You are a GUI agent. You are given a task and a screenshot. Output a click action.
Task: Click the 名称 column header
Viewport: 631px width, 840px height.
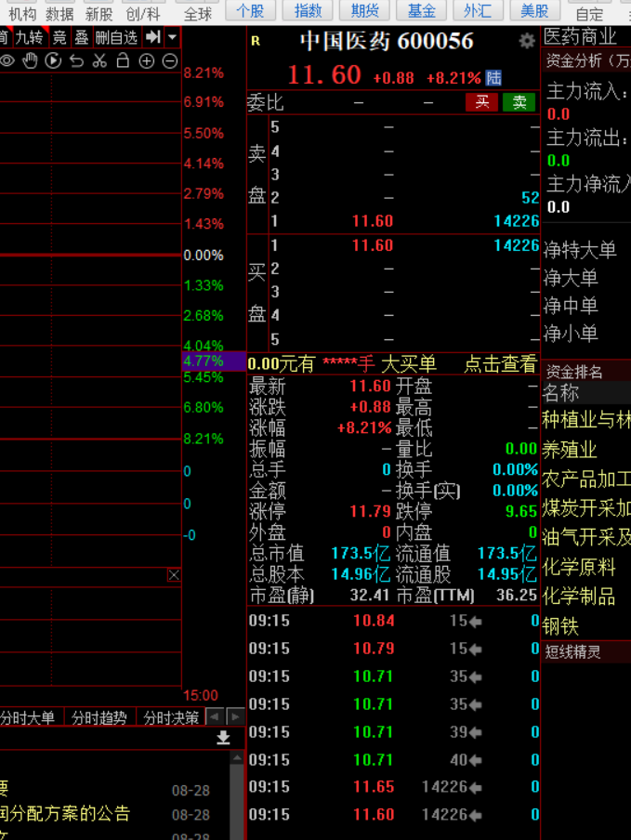click(x=560, y=393)
